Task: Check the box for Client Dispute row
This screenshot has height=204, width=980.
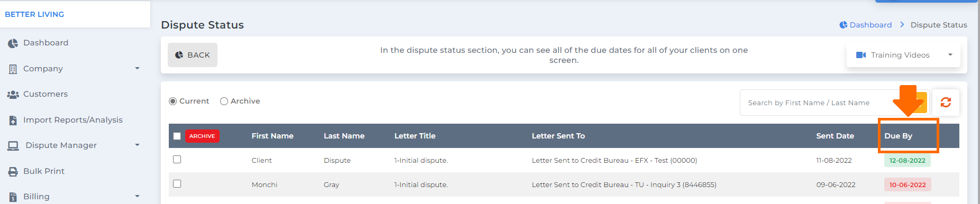Action: tap(177, 160)
